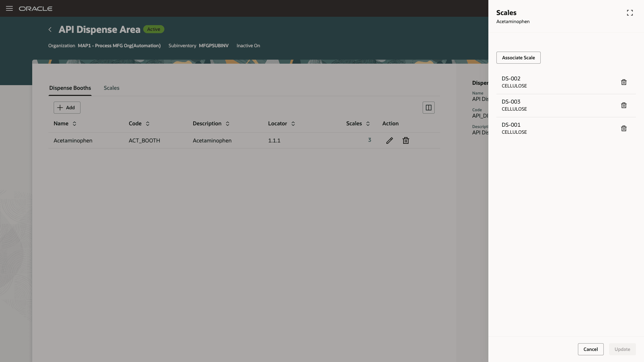Delete the DS-002 scale association
644x362 pixels.
click(x=624, y=82)
